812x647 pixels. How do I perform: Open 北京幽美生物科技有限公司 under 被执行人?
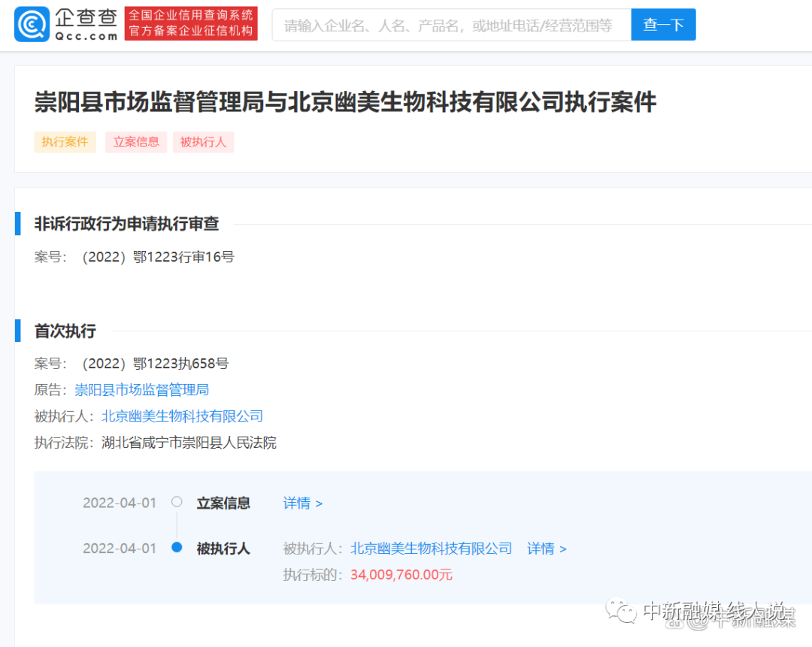click(182, 416)
